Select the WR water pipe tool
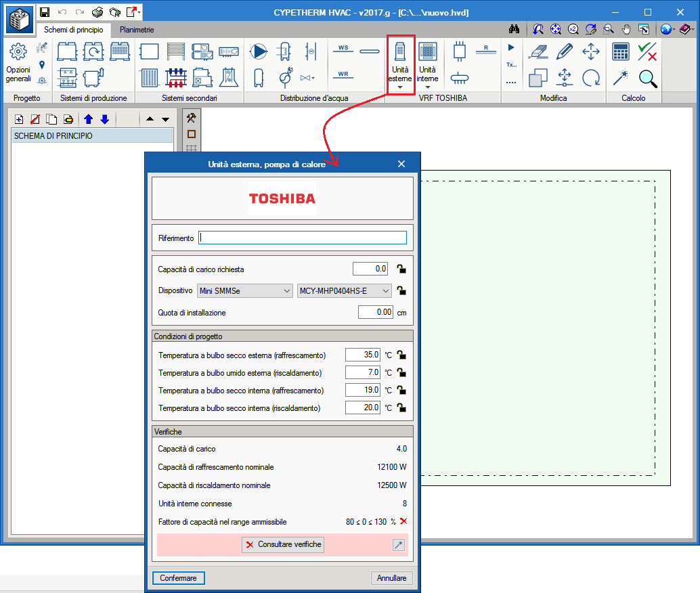Screen dimensions: 700x593 pos(343,75)
